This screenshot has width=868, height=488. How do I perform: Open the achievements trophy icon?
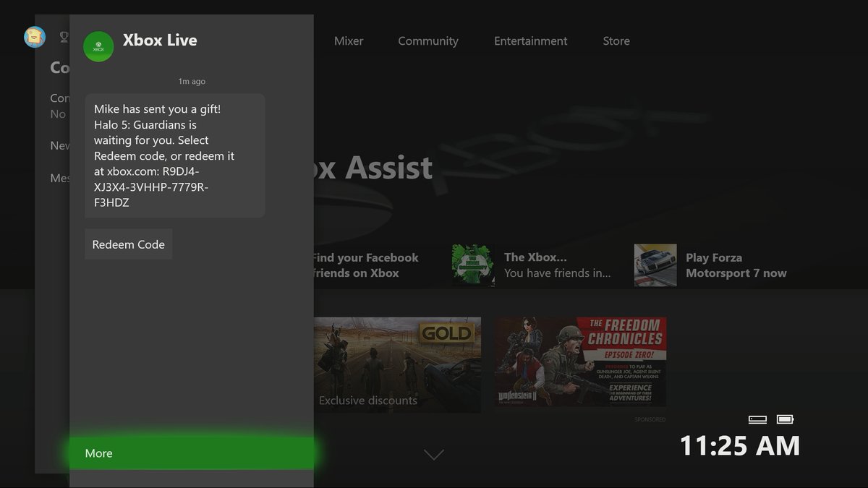64,37
